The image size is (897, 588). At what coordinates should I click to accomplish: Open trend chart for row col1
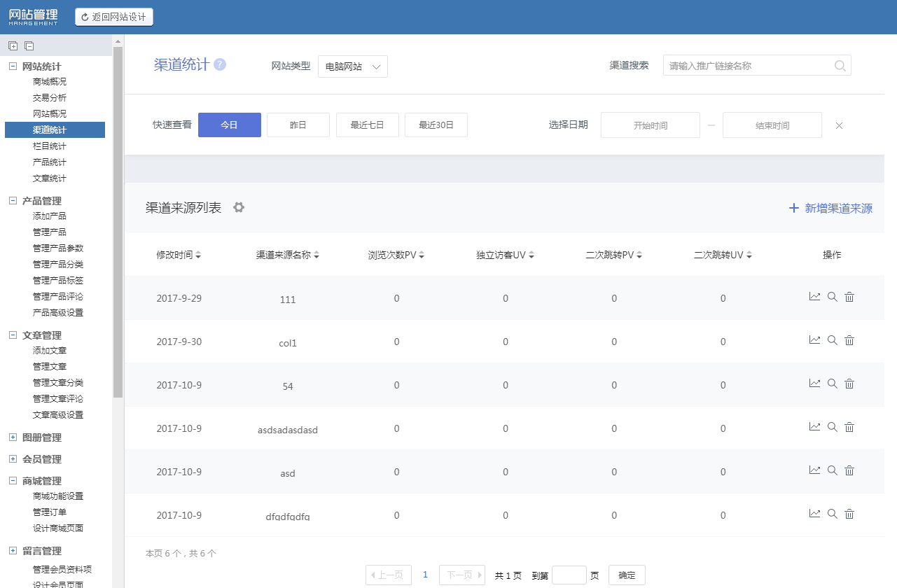pyautogui.click(x=814, y=340)
